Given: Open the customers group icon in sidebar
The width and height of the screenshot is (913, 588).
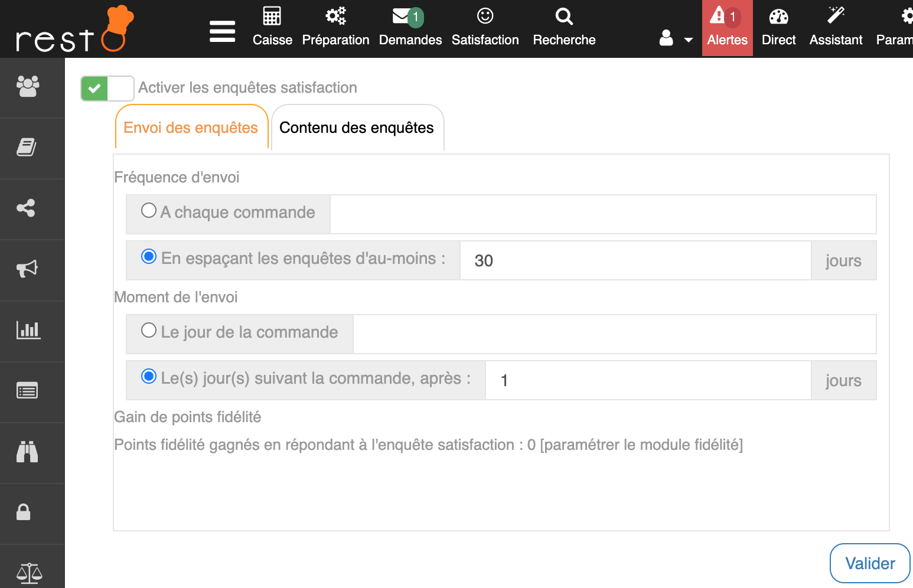Looking at the screenshot, I should pos(28,87).
